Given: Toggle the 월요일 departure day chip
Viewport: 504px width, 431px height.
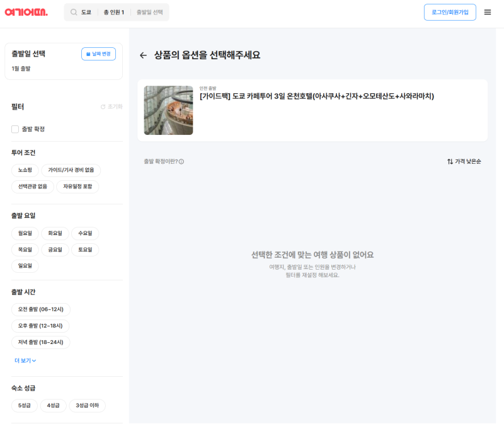Looking at the screenshot, I should [x=25, y=233].
